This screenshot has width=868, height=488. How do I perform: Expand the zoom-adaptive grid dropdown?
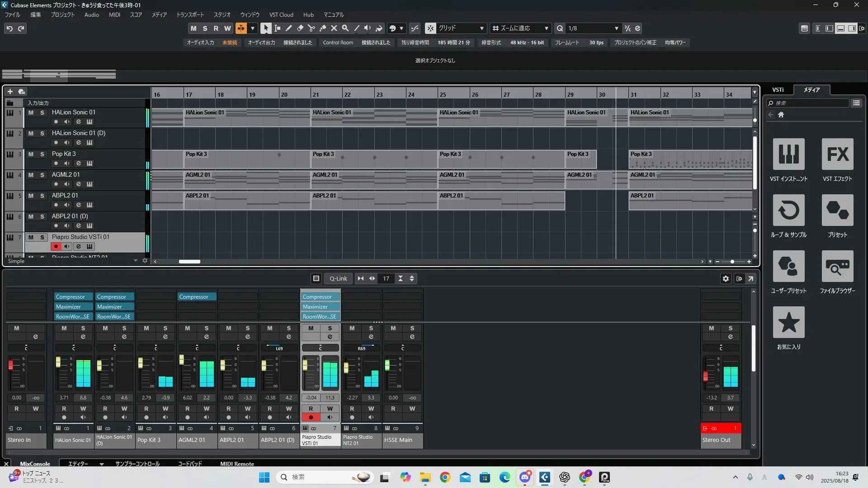coord(546,28)
